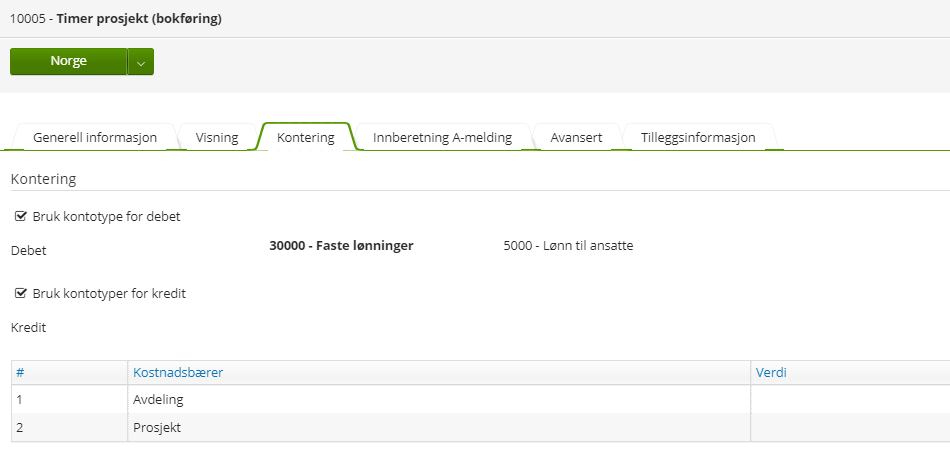The image size is (950, 451).
Task: Click row number 2 in the table
Action: tap(20, 428)
